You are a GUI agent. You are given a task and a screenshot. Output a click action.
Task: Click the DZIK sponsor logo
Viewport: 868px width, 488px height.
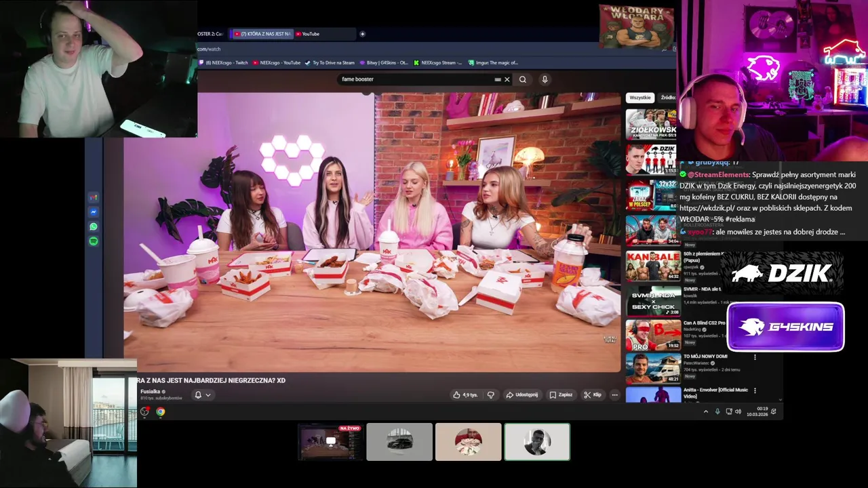(782, 273)
